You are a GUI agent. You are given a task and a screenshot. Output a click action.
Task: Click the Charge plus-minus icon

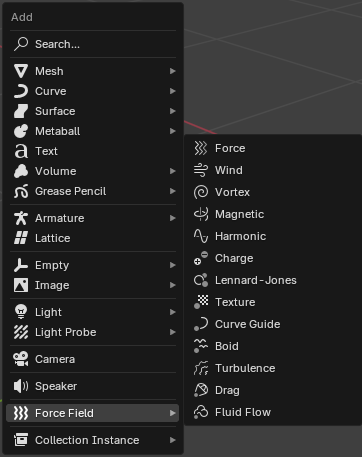tap(201, 258)
